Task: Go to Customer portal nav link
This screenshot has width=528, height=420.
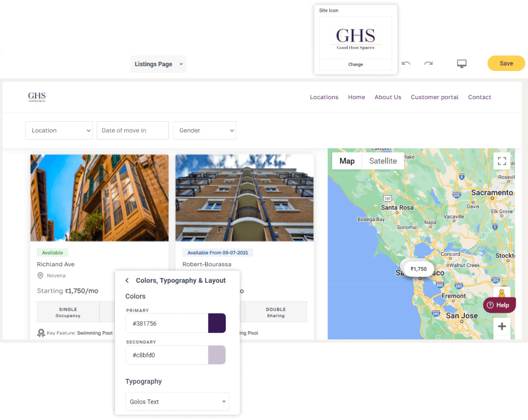Action: (434, 97)
